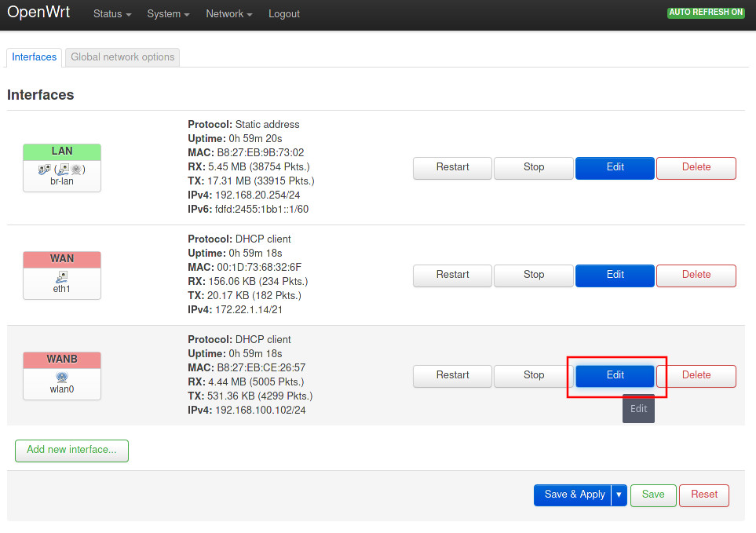Image resolution: width=756 pixels, height=533 pixels.
Task: Delete the WANB interface
Action: click(x=696, y=375)
